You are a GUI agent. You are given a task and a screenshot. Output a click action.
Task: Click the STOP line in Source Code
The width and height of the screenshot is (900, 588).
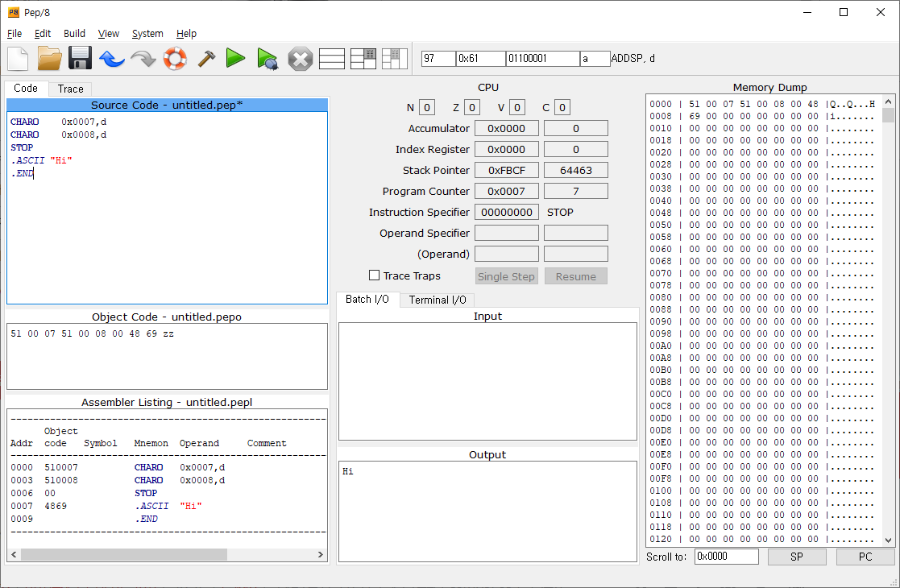22,147
